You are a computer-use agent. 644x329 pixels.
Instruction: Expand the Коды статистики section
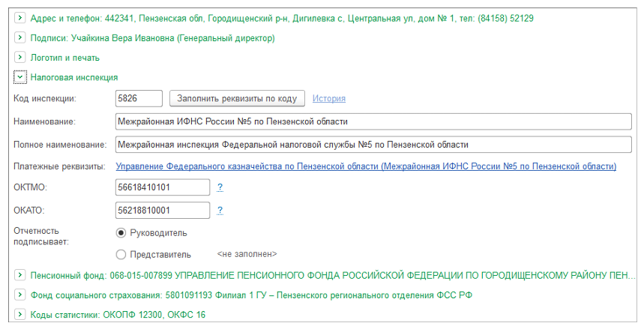pos(20,315)
